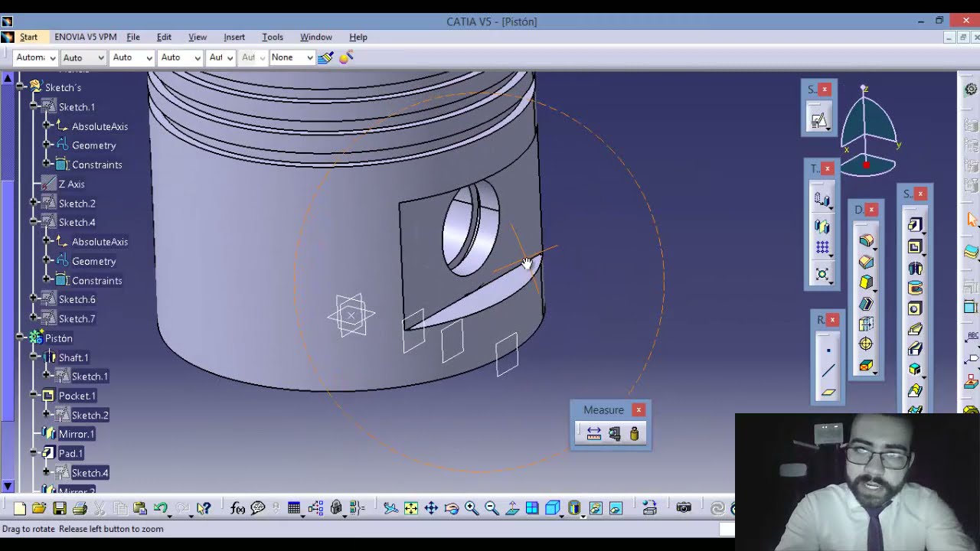Click the Line icon in R.. toolbar
The height and width of the screenshot is (551, 980).
(828, 372)
